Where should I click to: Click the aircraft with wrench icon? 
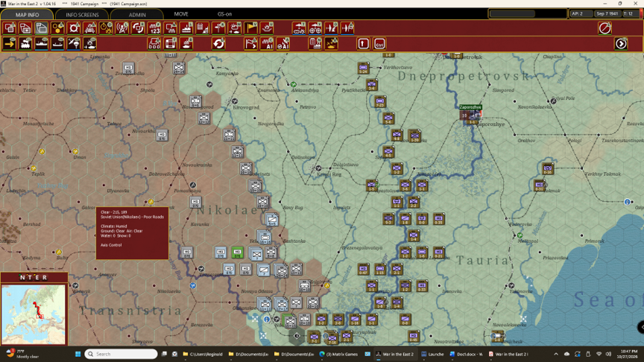coord(331,28)
